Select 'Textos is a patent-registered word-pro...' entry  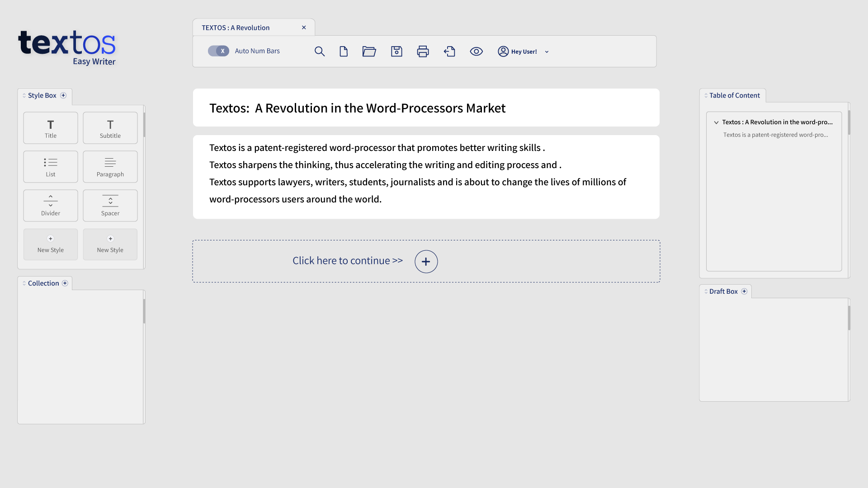pyautogui.click(x=776, y=135)
